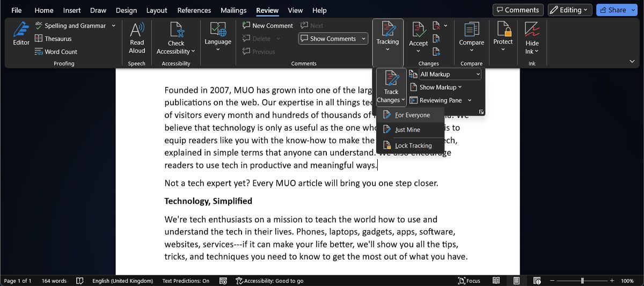Image resolution: width=644 pixels, height=286 pixels.
Task: Switch to the Insert tab
Action: tap(72, 10)
